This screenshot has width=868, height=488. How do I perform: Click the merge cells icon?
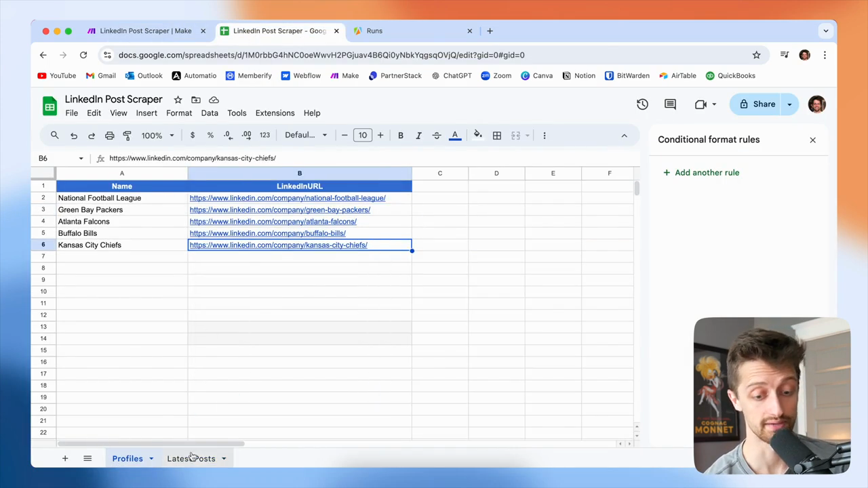point(515,136)
